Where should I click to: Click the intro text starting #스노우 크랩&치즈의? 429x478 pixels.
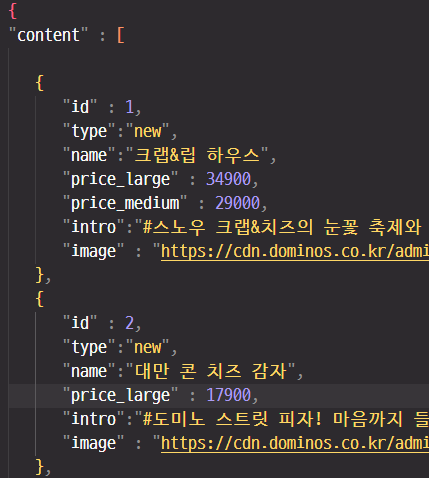[x=282, y=227]
